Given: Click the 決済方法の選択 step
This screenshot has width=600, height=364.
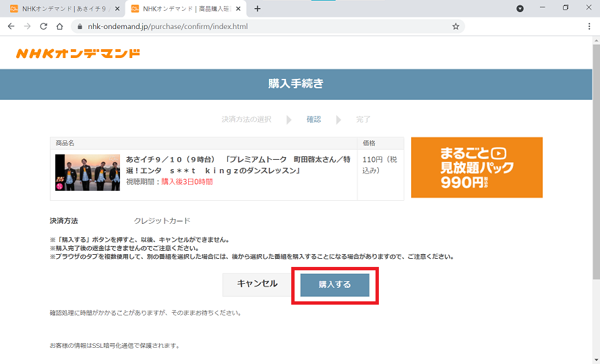Looking at the screenshot, I should pyautogui.click(x=247, y=119).
